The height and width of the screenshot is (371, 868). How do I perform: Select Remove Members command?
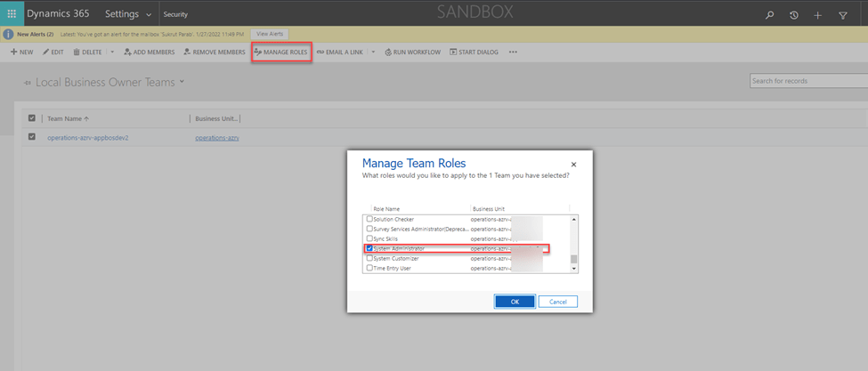[214, 52]
